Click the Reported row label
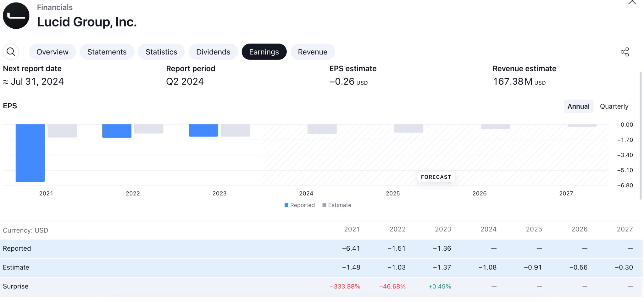The height and width of the screenshot is (302, 644). [x=17, y=248]
